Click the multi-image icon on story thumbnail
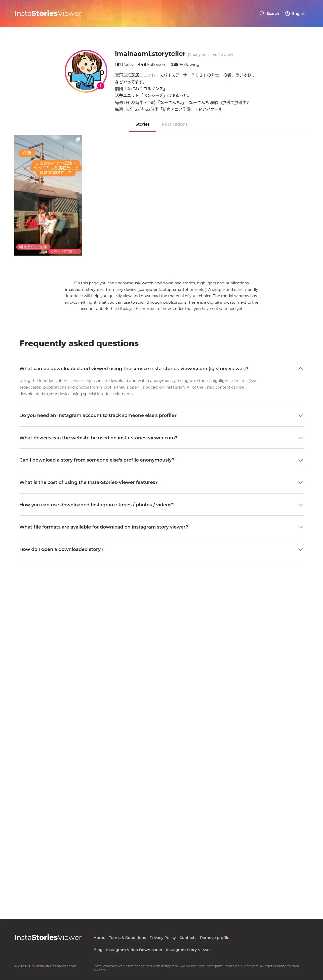 click(x=78, y=139)
